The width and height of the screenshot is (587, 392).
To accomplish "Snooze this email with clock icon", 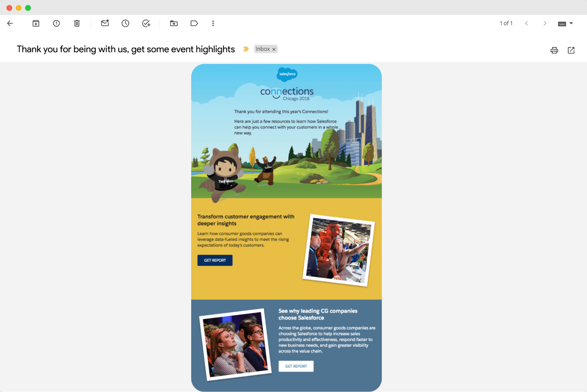I will coord(125,23).
